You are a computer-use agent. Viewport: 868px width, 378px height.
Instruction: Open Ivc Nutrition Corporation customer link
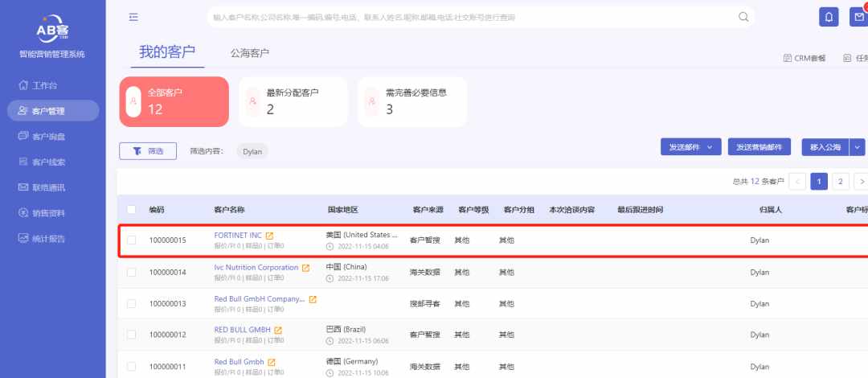[256, 267]
